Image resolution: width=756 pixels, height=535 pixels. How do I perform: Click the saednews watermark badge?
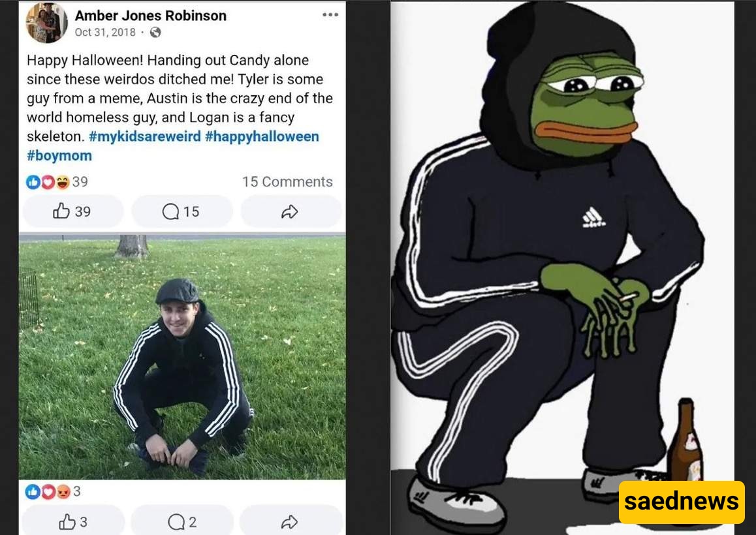click(x=682, y=502)
